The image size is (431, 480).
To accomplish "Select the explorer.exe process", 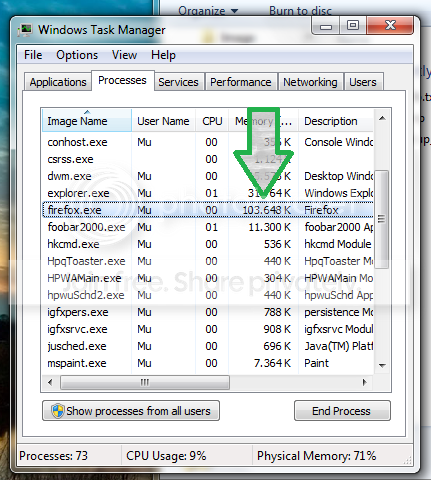I will click(x=208, y=193).
